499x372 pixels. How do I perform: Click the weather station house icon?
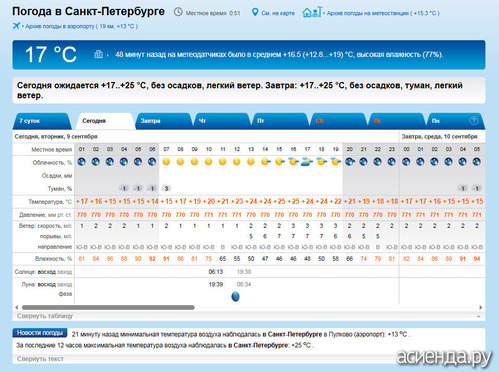click(x=311, y=12)
